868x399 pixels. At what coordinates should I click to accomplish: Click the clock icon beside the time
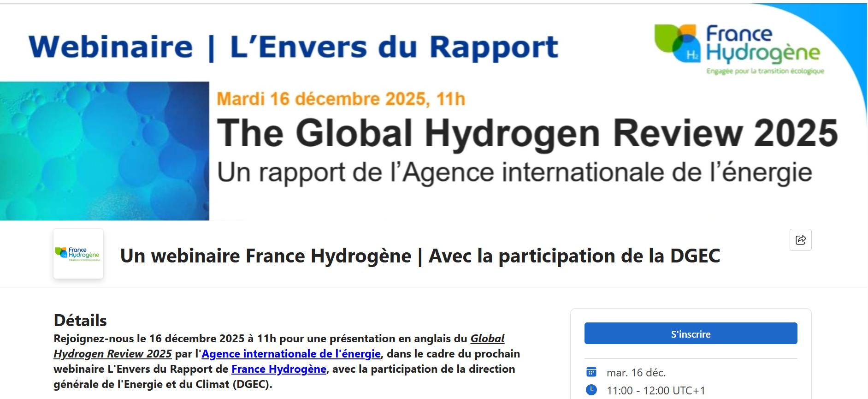tap(591, 390)
